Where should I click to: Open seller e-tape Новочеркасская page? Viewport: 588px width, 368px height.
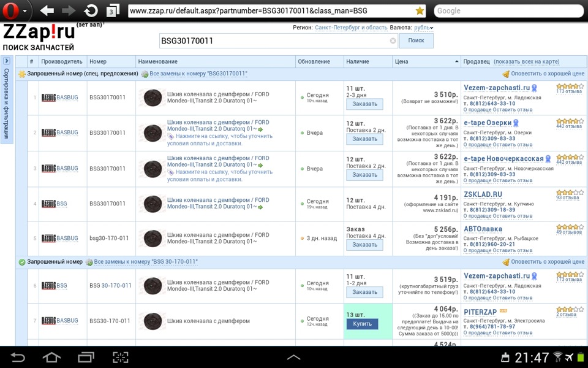pos(503,158)
